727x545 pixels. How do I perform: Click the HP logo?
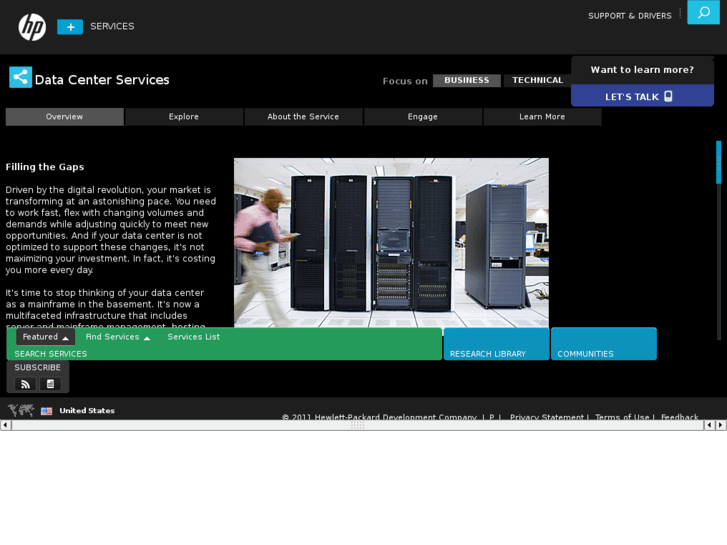(32, 27)
